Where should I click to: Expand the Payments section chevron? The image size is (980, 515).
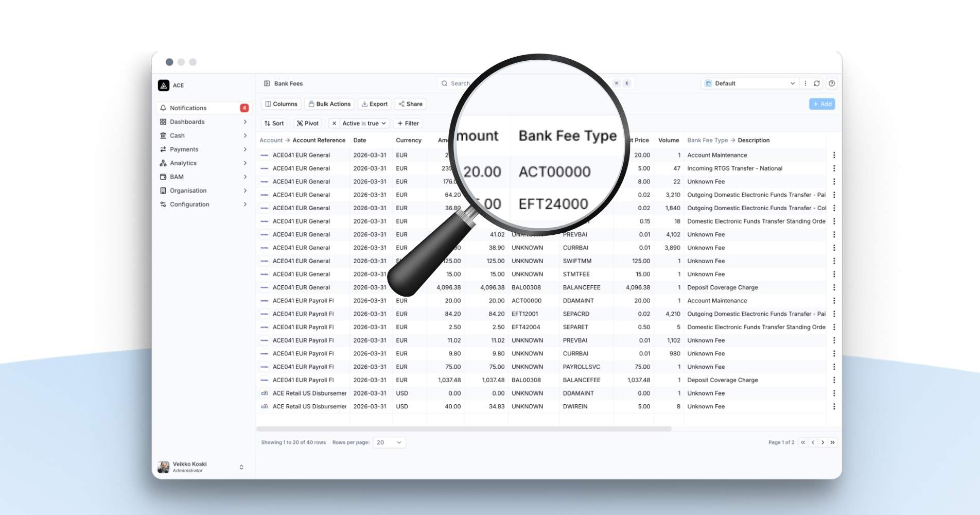click(245, 149)
